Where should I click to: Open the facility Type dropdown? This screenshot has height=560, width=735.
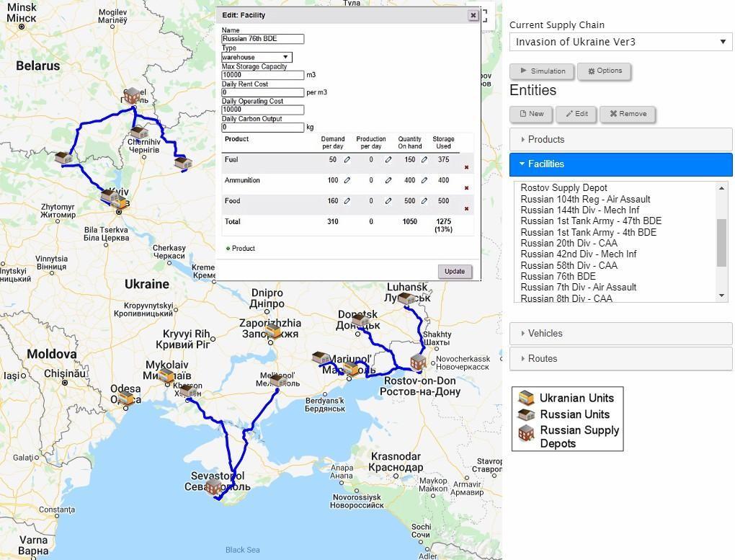click(257, 57)
